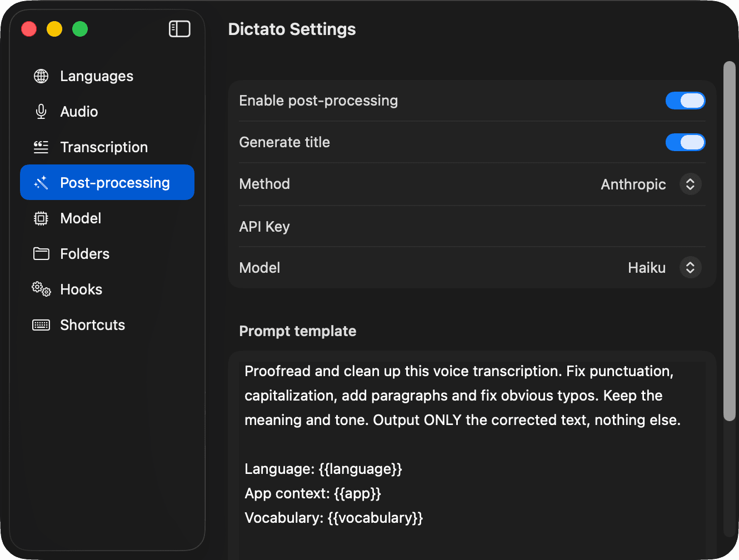Click the chip icon next to Model
This screenshot has height=560, width=739.
point(41,218)
